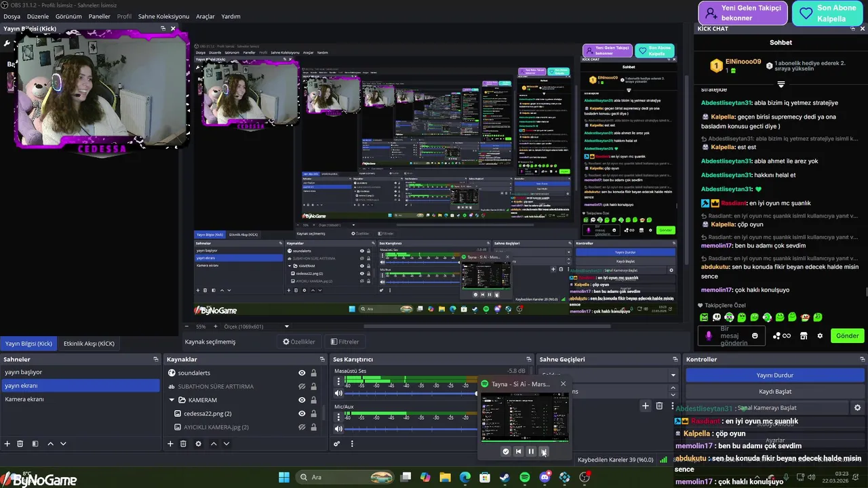
Task: Open Windows Start menu
Action: click(284, 477)
